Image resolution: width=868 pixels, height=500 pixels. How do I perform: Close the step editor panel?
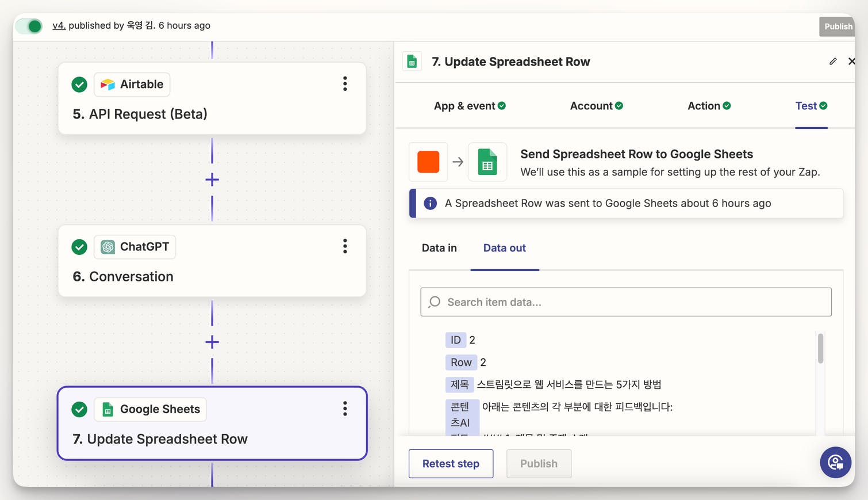tap(851, 62)
